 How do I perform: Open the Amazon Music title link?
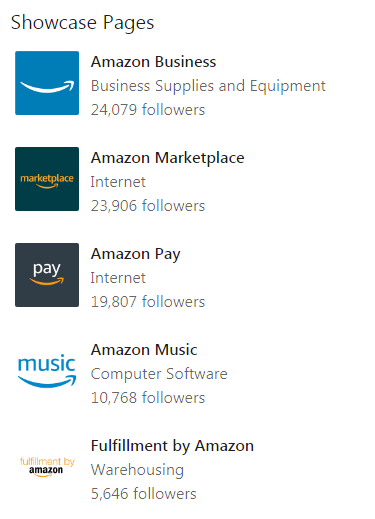144,350
